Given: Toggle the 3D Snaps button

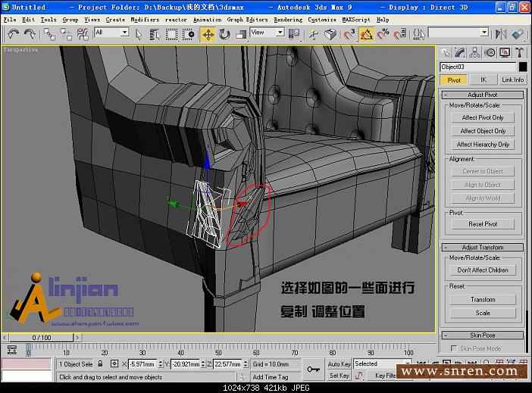Looking at the screenshot, I should click(x=349, y=34).
